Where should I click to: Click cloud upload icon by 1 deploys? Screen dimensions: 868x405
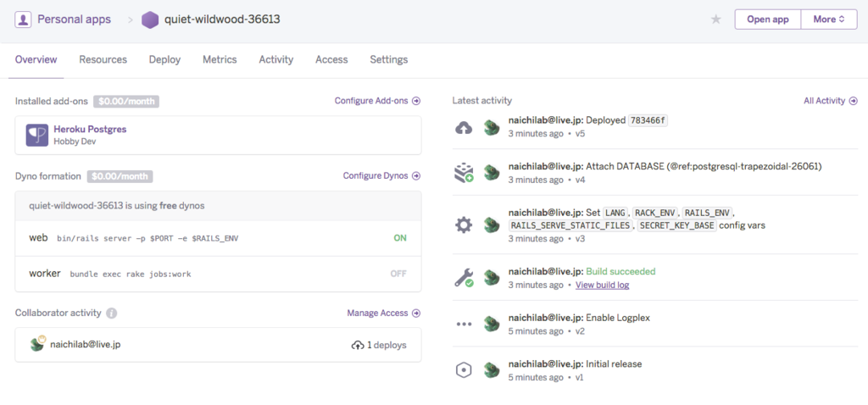pos(358,345)
